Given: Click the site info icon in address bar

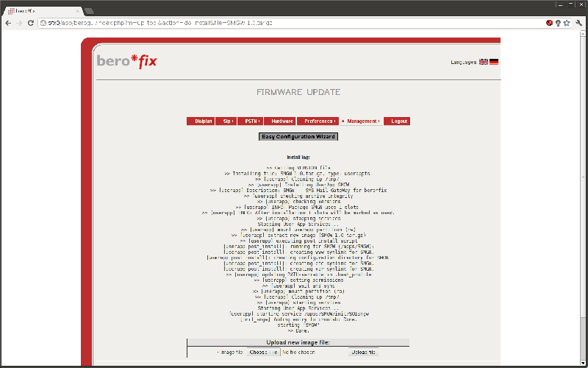Looking at the screenshot, I should (43, 23).
